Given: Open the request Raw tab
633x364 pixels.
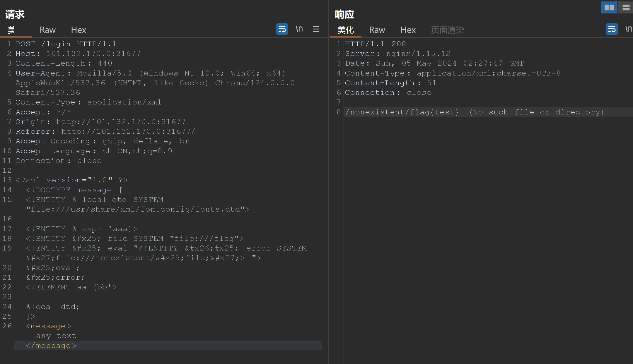Looking at the screenshot, I should click(x=47, y=30).
